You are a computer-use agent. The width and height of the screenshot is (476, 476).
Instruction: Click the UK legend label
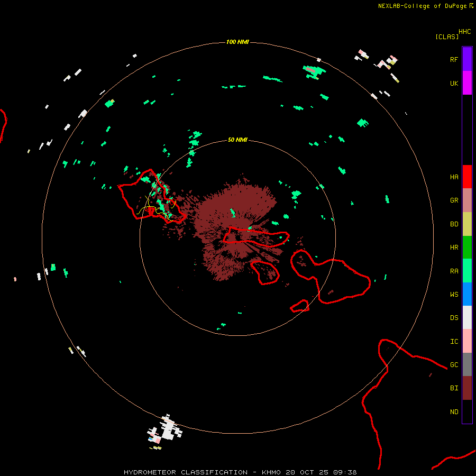click(x=454, y=83)
